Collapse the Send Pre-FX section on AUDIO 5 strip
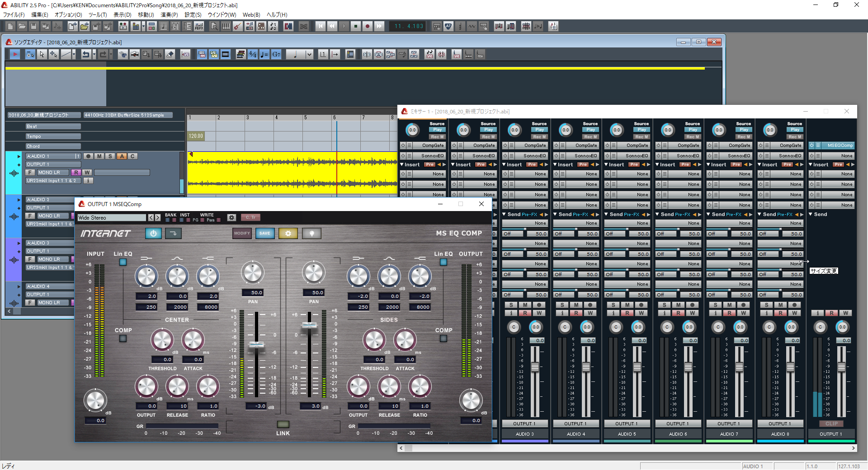868x470 pixels. [x=606, y=214]
